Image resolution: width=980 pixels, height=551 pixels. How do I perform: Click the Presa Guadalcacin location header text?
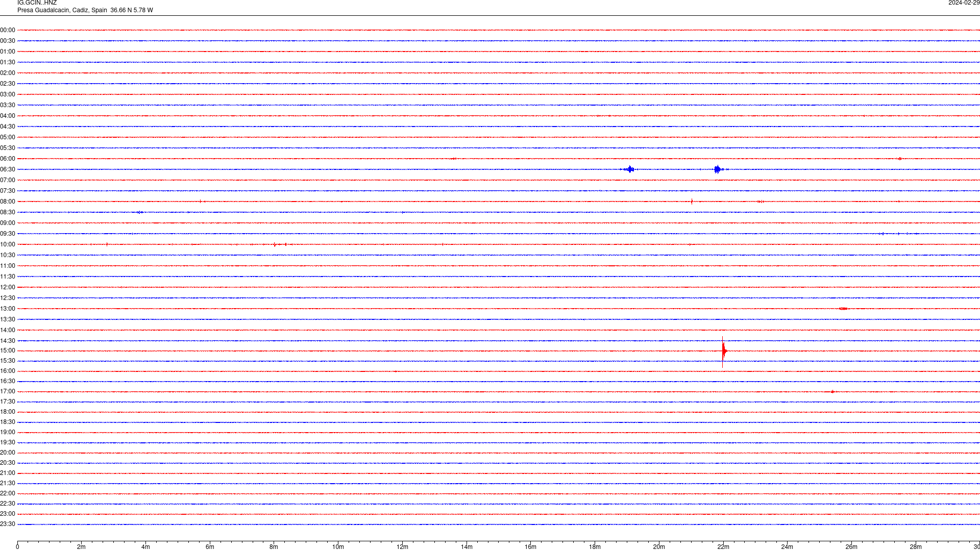[x=85, y=10]
